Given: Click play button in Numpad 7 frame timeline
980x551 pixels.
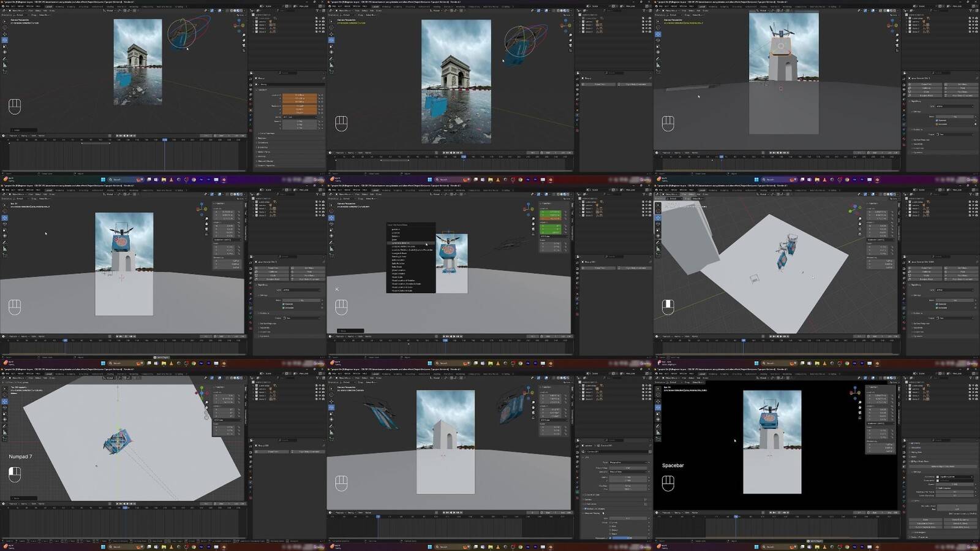Looking at the screenshot, I should point(127,504).
